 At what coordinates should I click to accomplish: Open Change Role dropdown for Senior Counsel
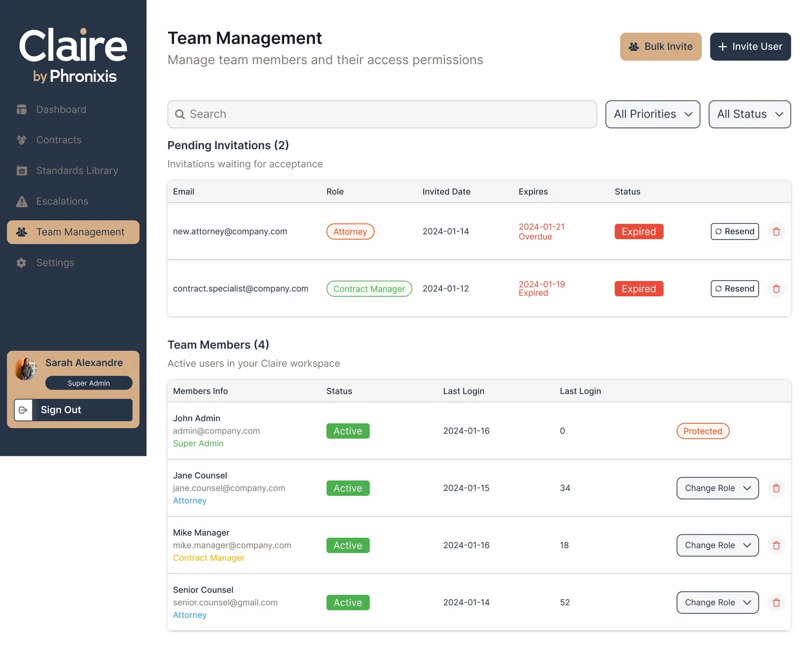tap(718, 603)
